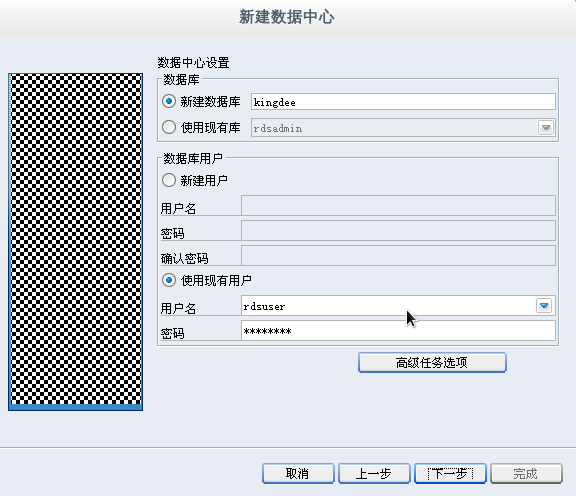Click the rdsadmin existing database combo box

coord(403,128)
